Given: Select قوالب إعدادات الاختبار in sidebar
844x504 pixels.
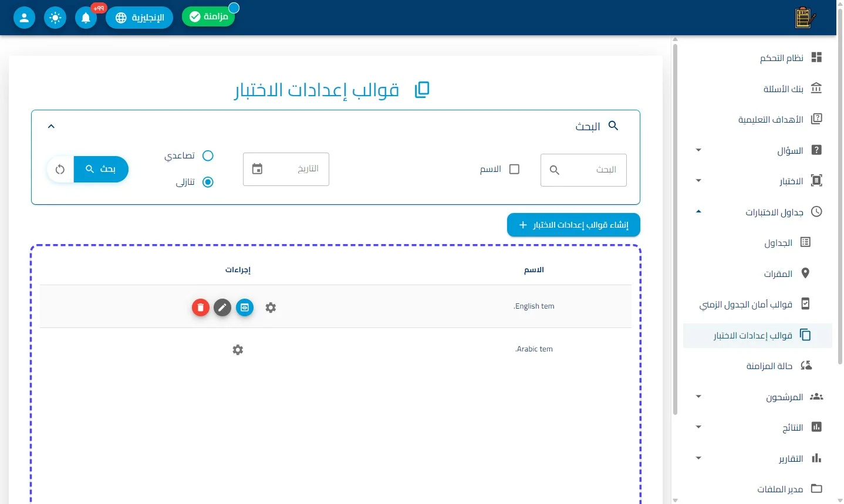Looking at the screenshot, I should tap(758, 336).
